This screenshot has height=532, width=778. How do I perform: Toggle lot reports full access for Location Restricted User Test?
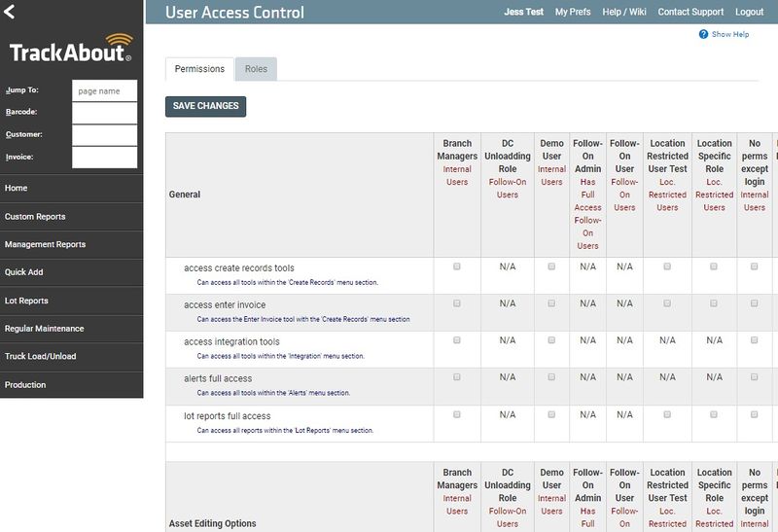667,414
